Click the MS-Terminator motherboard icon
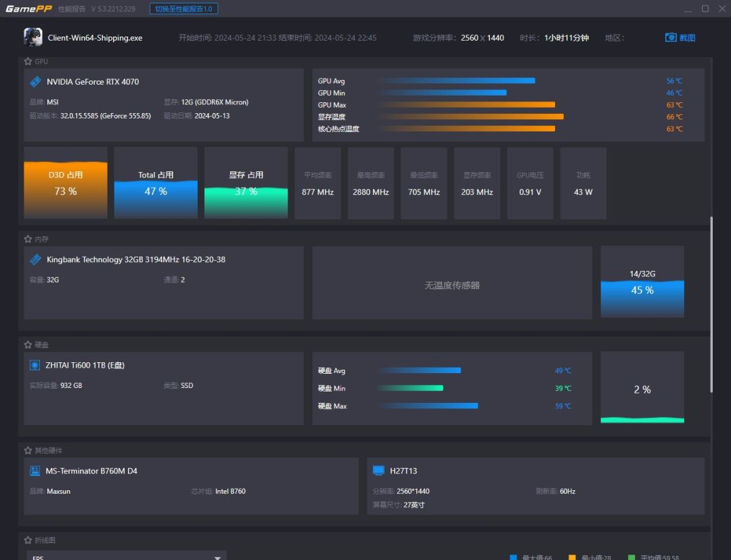731x560 pixels. [35, 471]
